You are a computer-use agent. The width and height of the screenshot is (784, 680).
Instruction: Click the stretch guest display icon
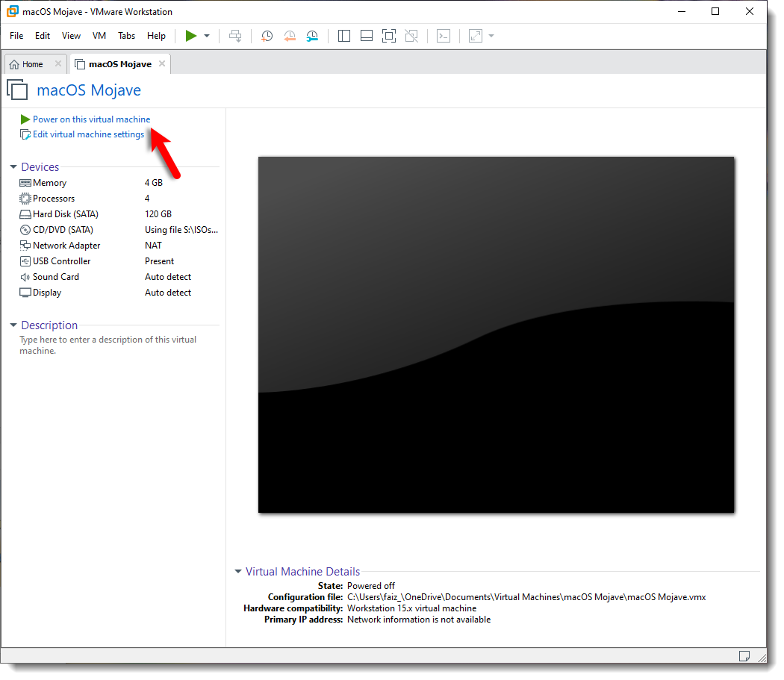[476, 36]
